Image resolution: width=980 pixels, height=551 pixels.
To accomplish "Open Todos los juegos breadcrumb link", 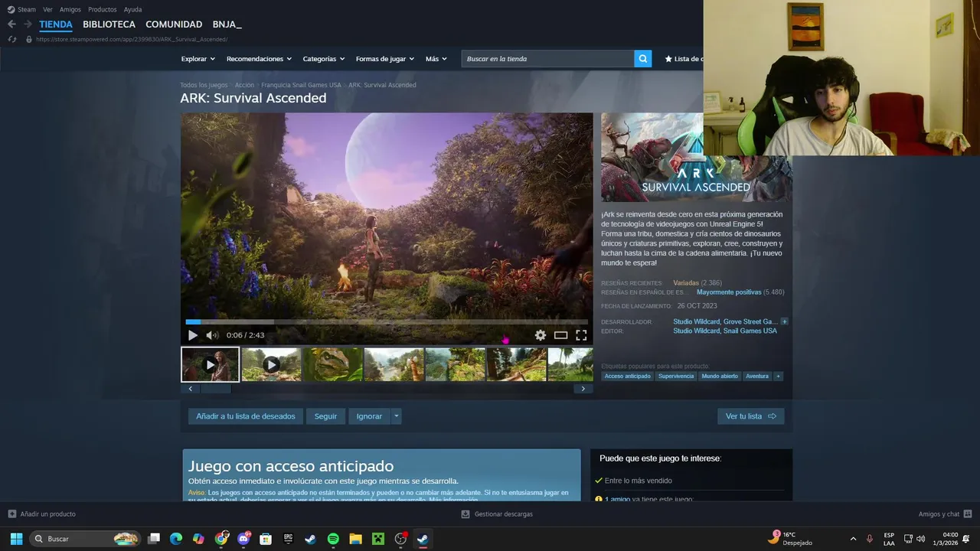I will [x=204, y=85].
